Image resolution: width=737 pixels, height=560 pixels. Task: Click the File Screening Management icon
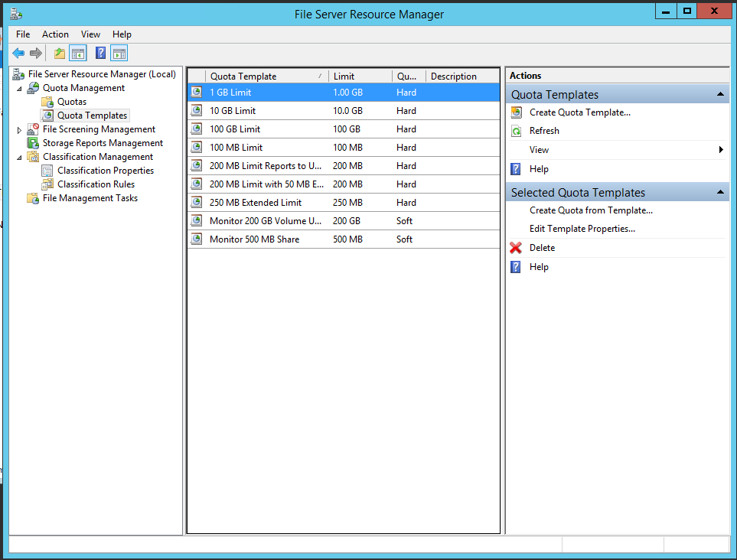tap(33, 129)
